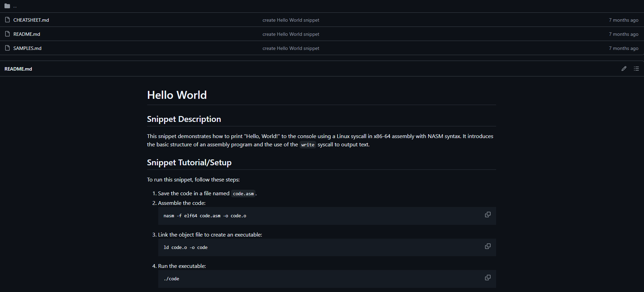Open CHEATSHEET.md file
The height and width of the screenshot is (292, 644).
click(x=31, y=20)
